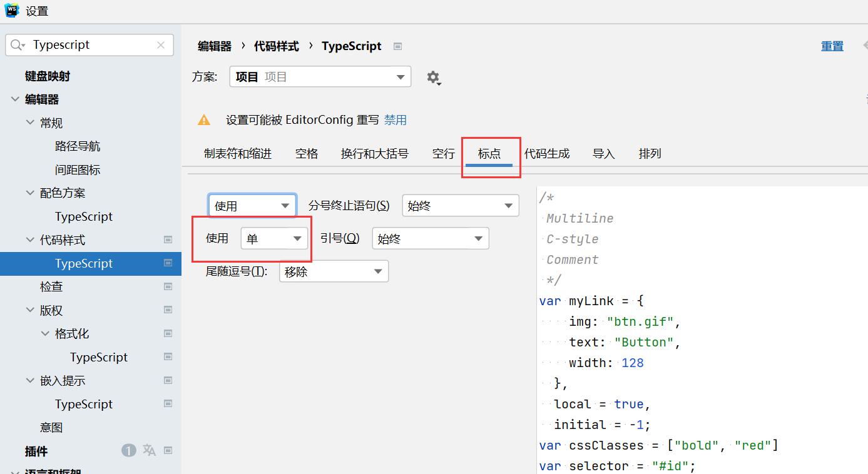Click 'width: 128' preview line
This screenshot has width=868, height=474.
[x=606, y=363]
